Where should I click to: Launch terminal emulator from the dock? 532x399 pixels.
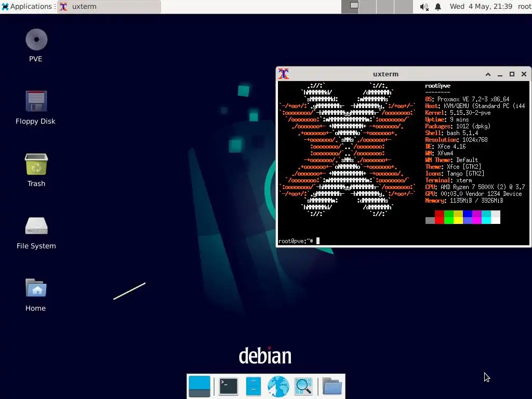click(x=229, y=387)
